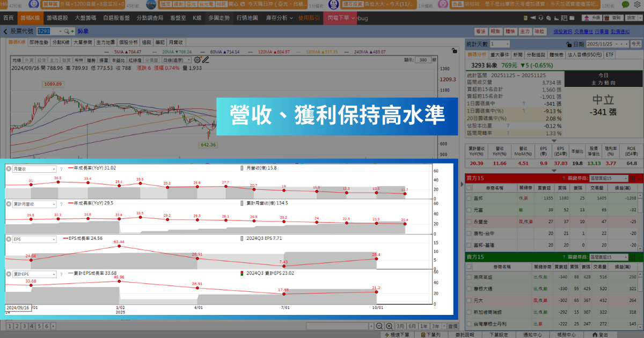Select the pencil drawing tool above the chart

[205, 60]
